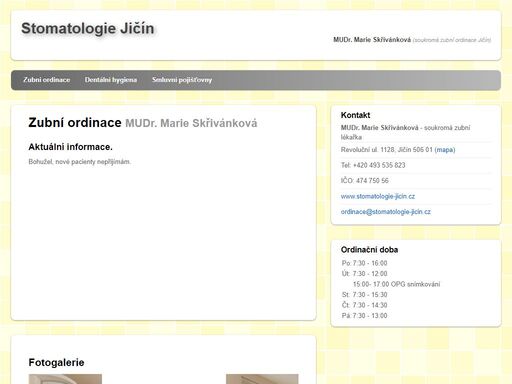Open the (mapa) link
The image size is (512, 384).
click(x=445, y=150)
